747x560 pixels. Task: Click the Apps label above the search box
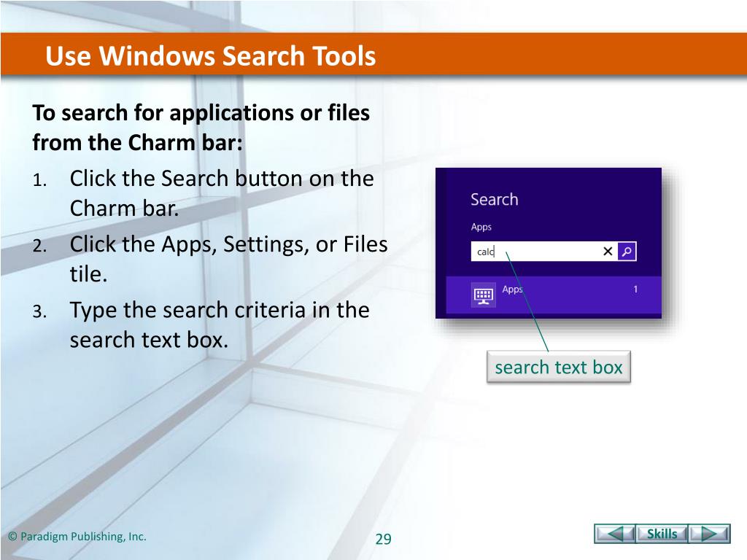coord(481,227)
